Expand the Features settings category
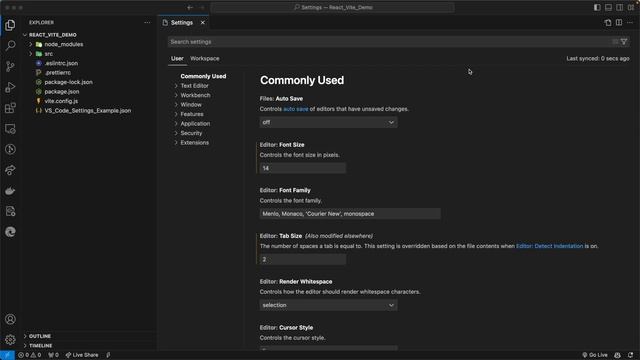The width and height of the screenshot is (640, 360). click(176, 114)
